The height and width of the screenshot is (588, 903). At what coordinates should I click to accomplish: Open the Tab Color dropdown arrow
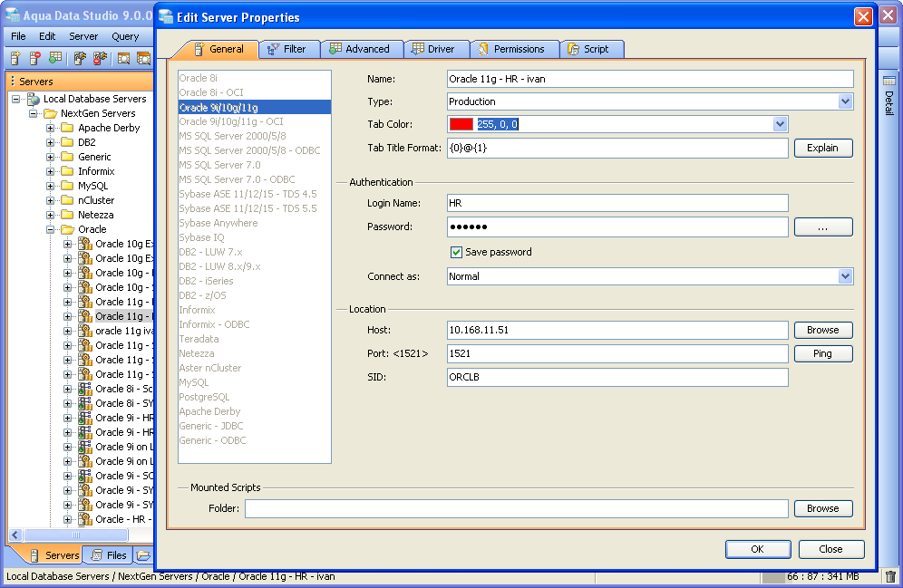(780, 124)
